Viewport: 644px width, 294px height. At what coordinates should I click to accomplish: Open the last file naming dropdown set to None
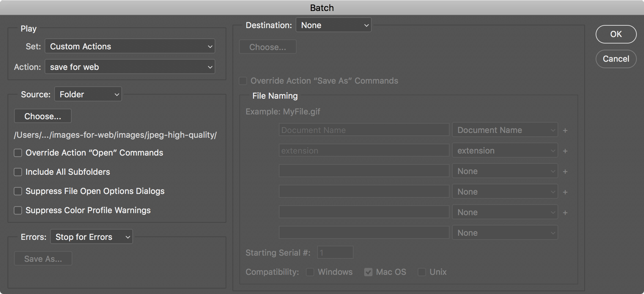[x=505, y=233]
